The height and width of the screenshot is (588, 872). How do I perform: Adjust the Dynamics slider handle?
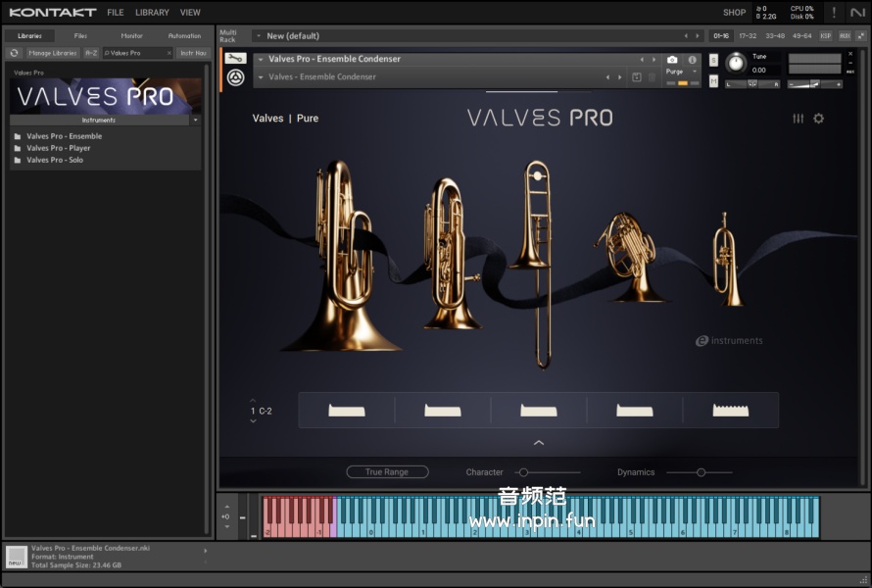coord(701,472)
